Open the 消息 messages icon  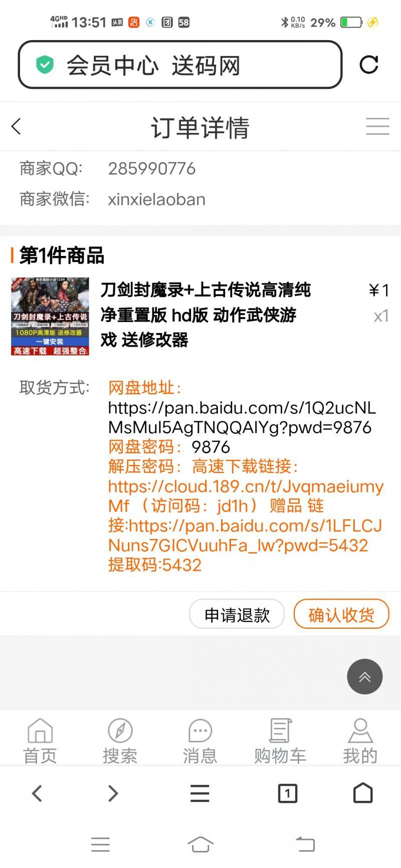click(200, 741)
